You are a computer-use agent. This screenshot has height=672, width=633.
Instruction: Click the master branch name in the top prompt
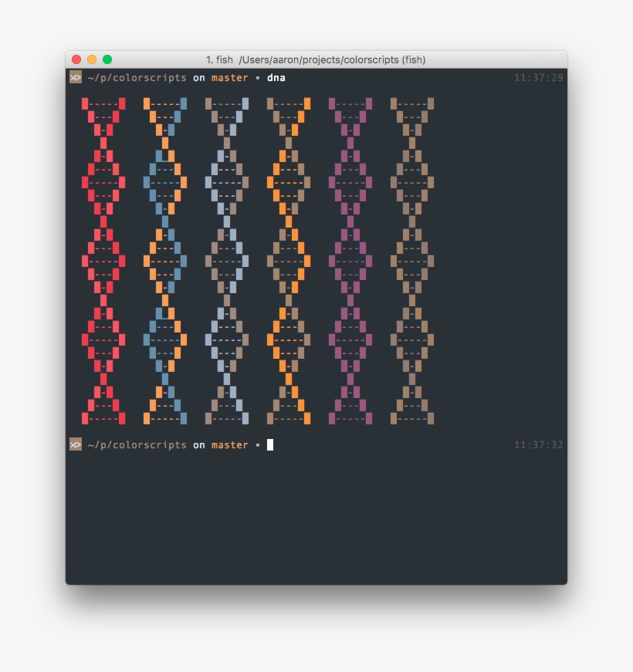click(x=228, y=77)
